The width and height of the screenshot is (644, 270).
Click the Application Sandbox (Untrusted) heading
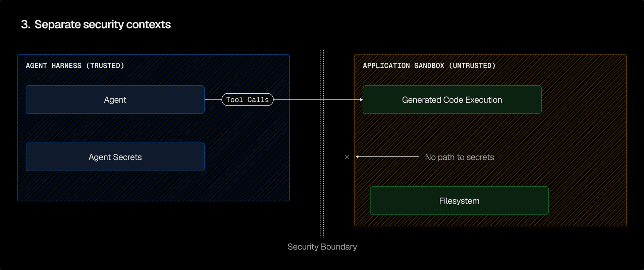coord(429,66)
